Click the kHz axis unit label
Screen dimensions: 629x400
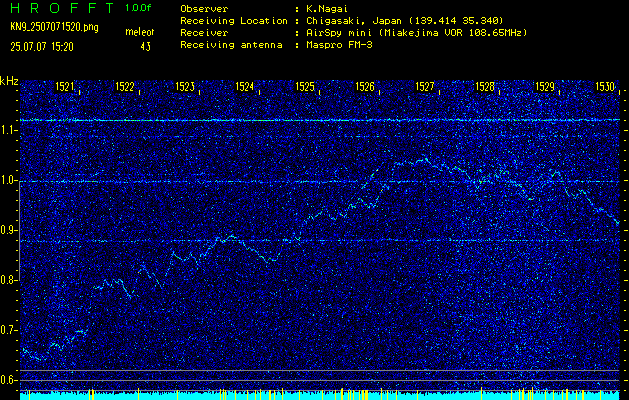[9, 81]
